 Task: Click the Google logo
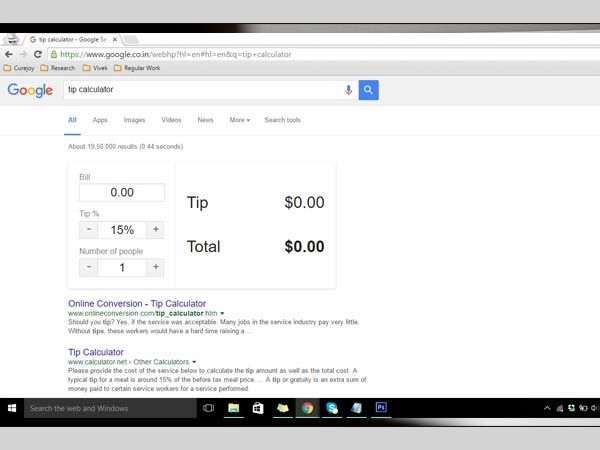(x=30, y=90)
